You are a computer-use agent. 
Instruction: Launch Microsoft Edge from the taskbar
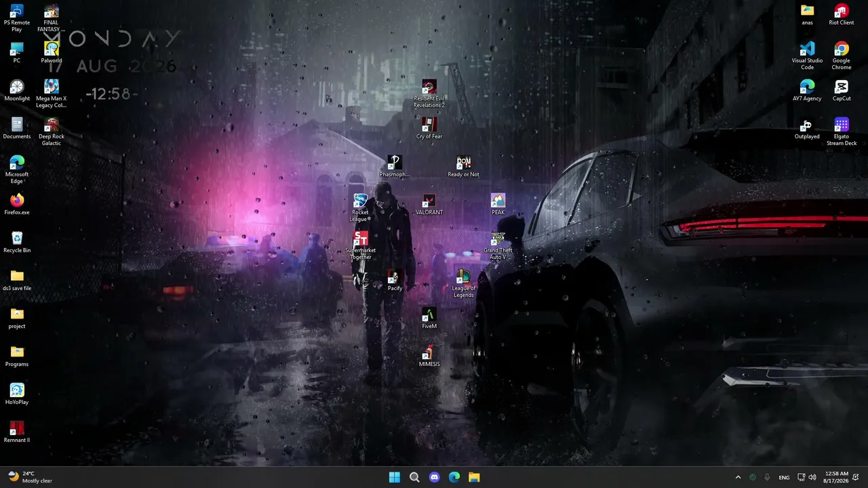[454, 477]
